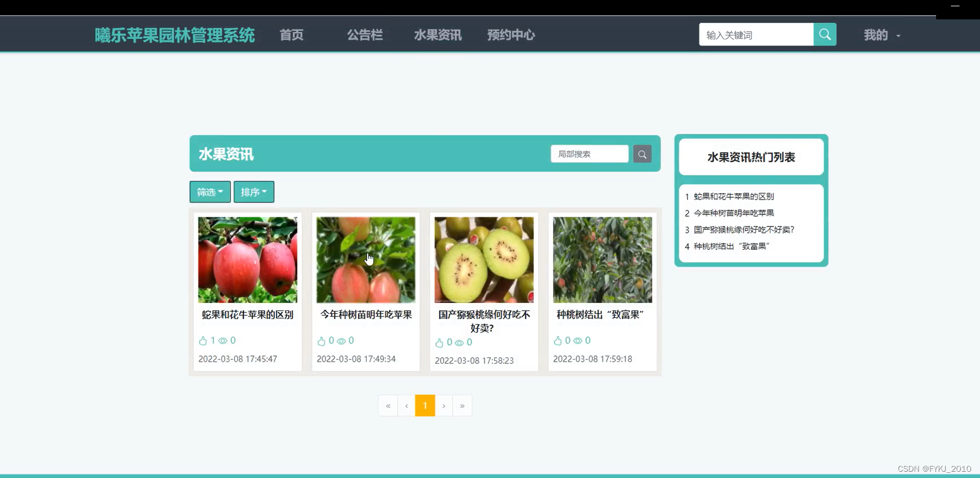Go to first page with « button

388,406
